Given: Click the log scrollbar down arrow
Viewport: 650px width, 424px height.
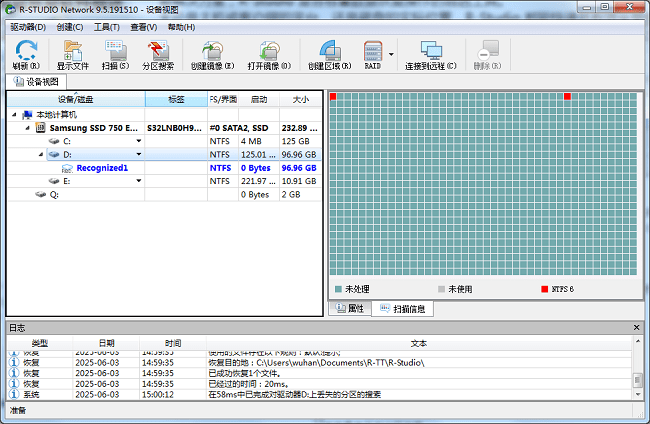Looking at the screenshot, I should [638, 395].
